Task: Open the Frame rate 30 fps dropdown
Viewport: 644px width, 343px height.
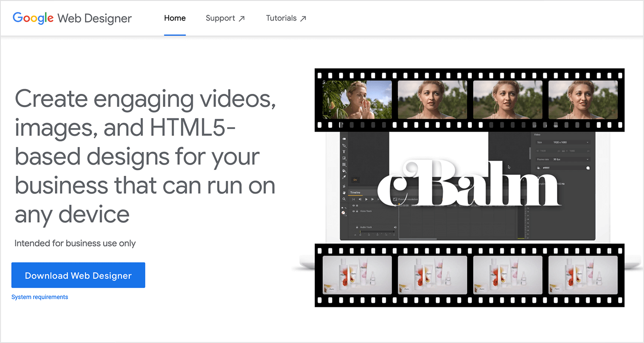Action: [x=563, y=159]
